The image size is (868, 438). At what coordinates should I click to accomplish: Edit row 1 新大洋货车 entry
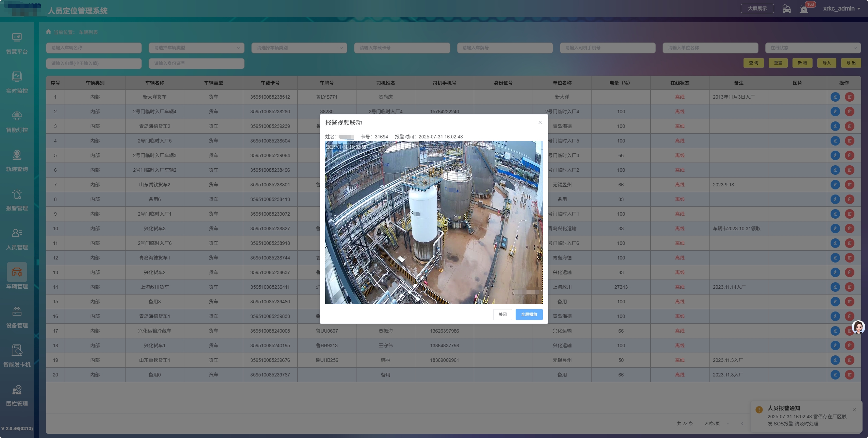tap(835, 97)
